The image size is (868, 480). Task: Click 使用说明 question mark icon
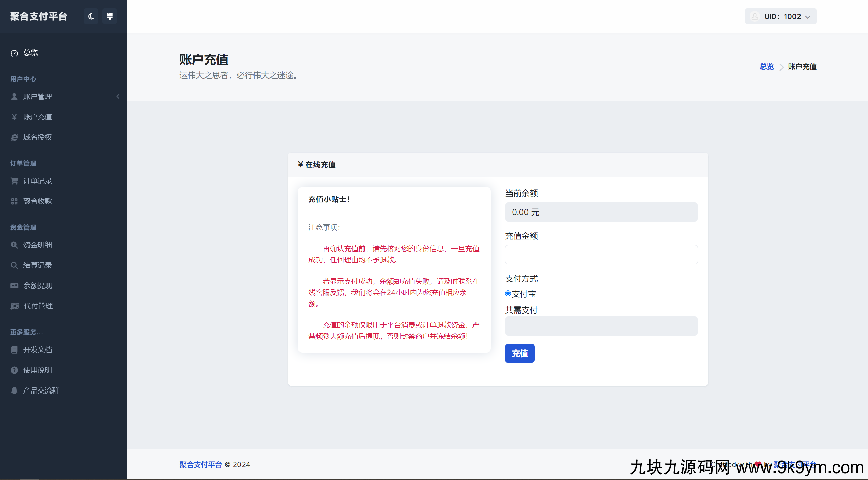tap(14, 370)
